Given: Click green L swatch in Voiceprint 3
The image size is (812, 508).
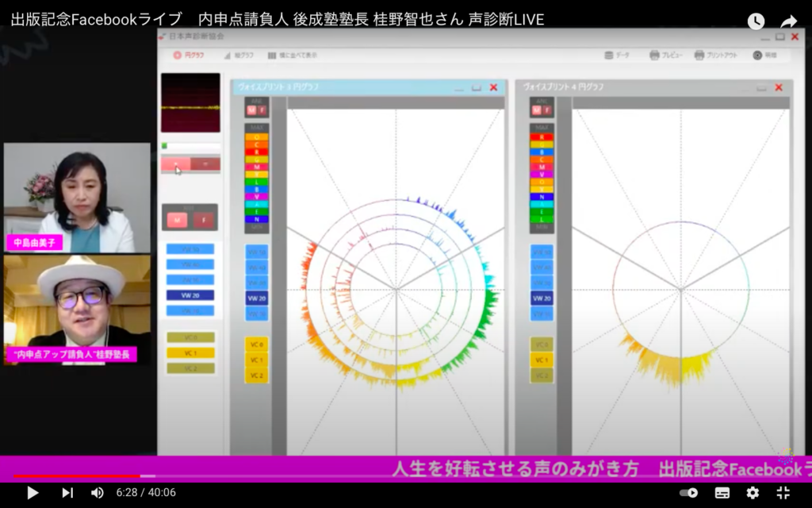Looking at the screenshot, I should pyautogui.click(x=256, y=182).
